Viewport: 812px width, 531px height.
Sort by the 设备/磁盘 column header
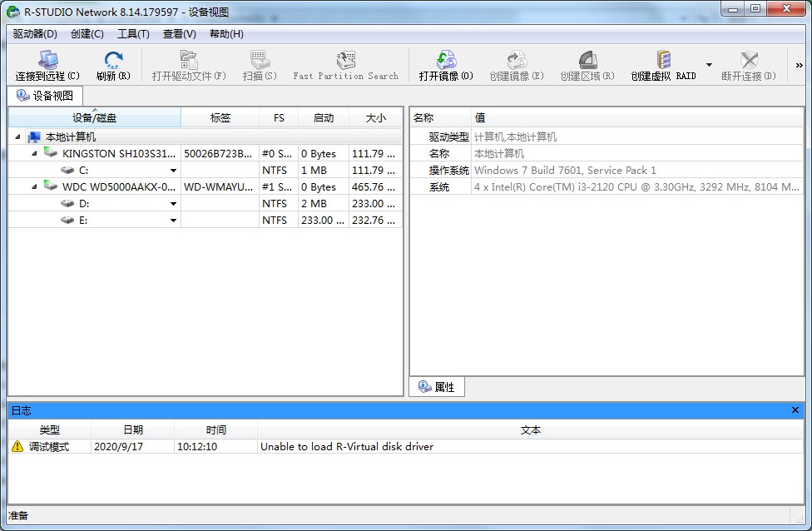coord(95,117)
